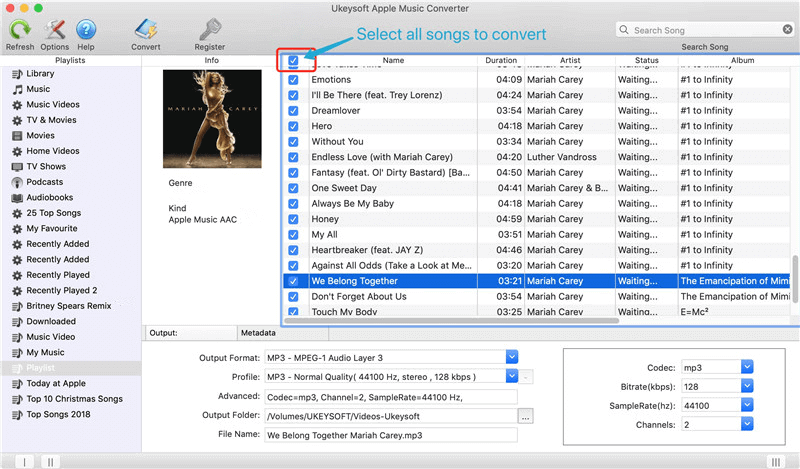
Task: Select the Today at Apple playlist
Action: (x=56, y=383)
